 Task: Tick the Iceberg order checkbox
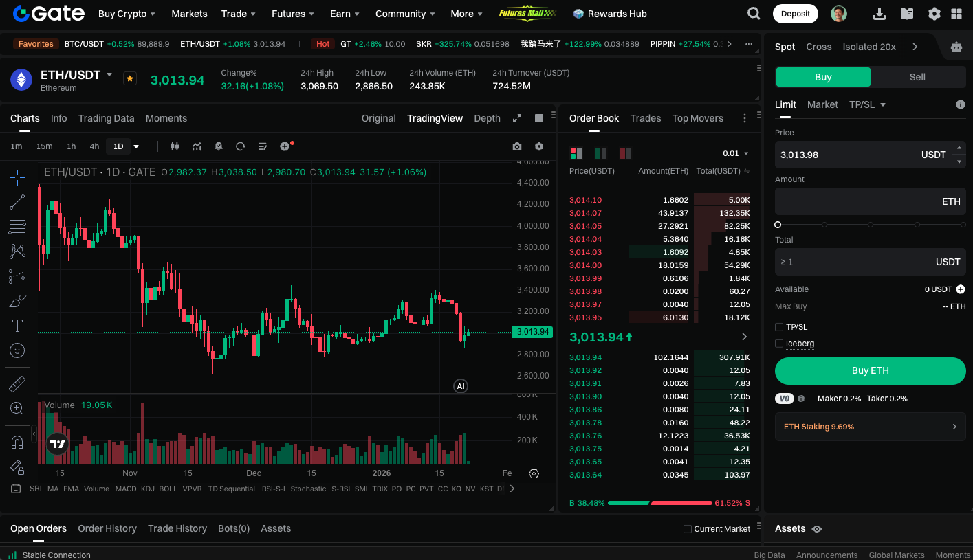(x=779, y=344)
